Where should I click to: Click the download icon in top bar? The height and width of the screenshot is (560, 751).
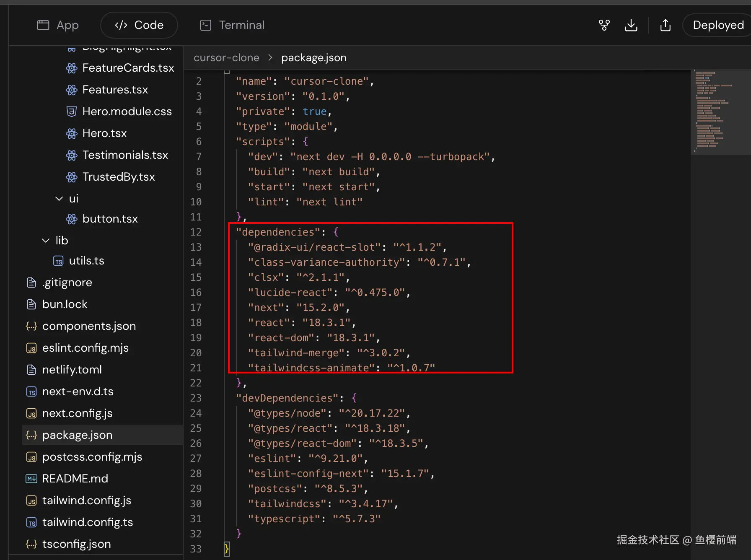pos(631,25)
